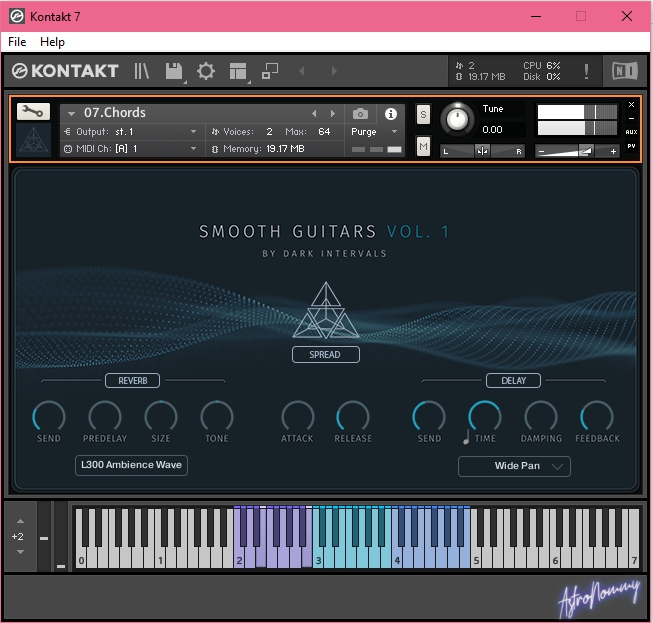Expand the Purge dropdown menu

tap(374, 132)
